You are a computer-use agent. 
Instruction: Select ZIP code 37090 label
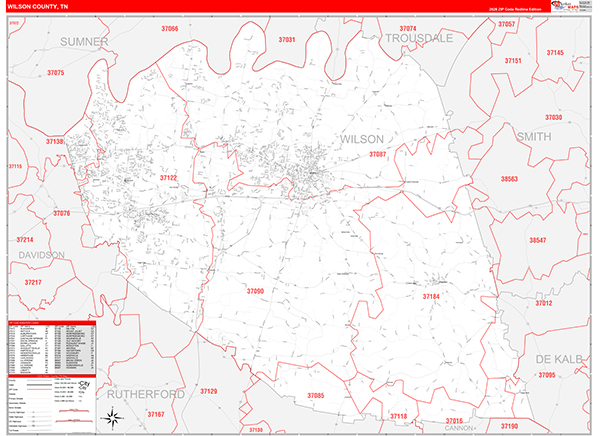[255, 291]
